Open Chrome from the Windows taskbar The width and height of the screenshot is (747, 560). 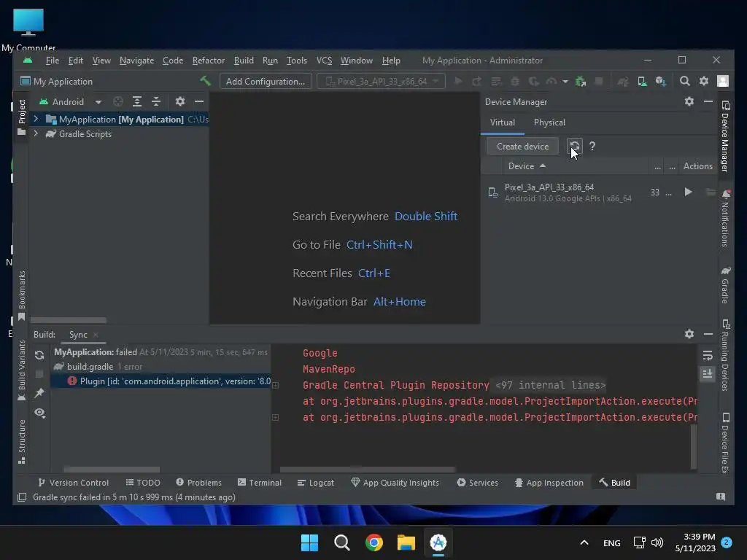(x=374, y=542)
